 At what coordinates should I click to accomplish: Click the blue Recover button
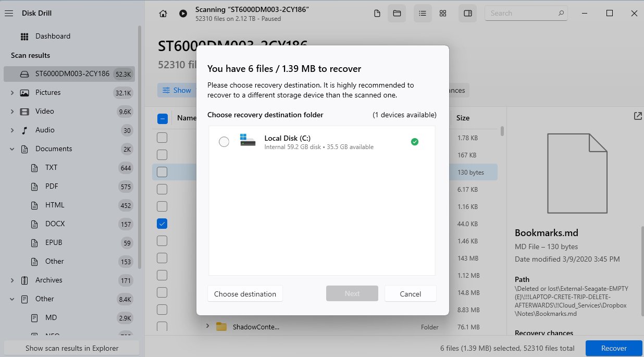point(614,348)
